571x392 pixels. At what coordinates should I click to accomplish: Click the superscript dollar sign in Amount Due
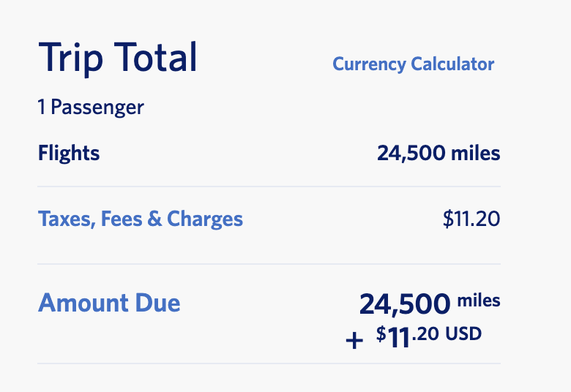tap(381, 333)
